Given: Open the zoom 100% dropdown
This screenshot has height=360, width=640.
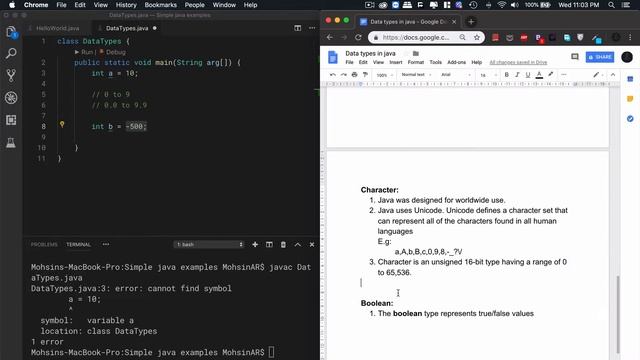Looking at the screenshot, I should pos(384,75).
